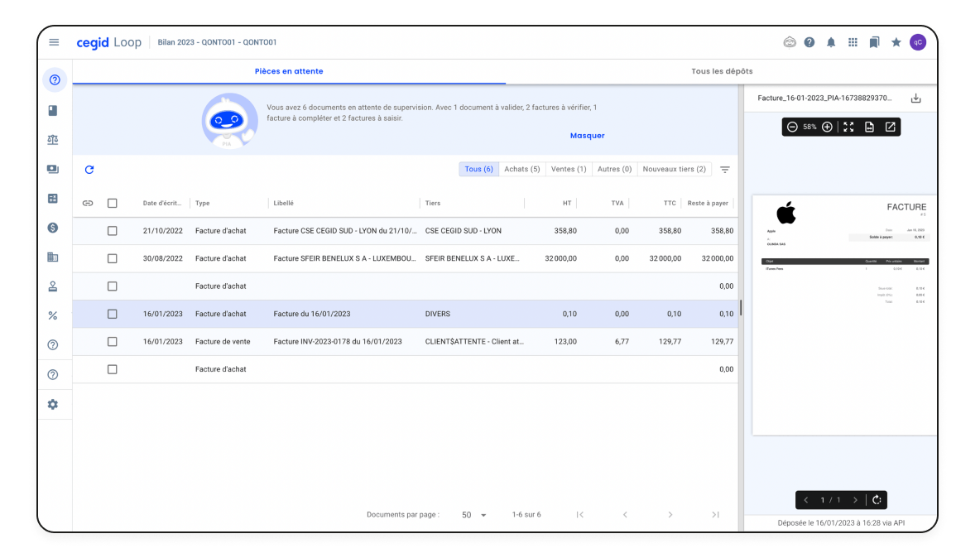
Task: Zoom in the invoice preview
Action: click(x=827, y=127)
